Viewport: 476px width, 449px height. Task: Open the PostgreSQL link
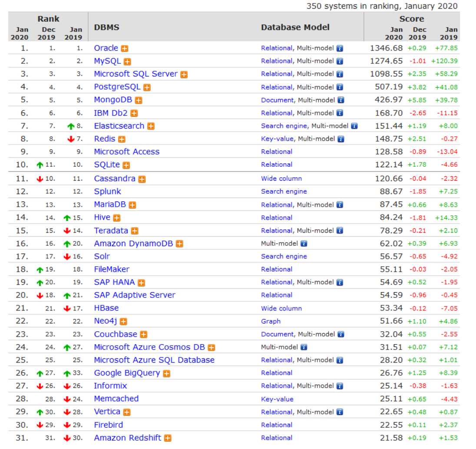pyautogui.click(x=117, y=87)
